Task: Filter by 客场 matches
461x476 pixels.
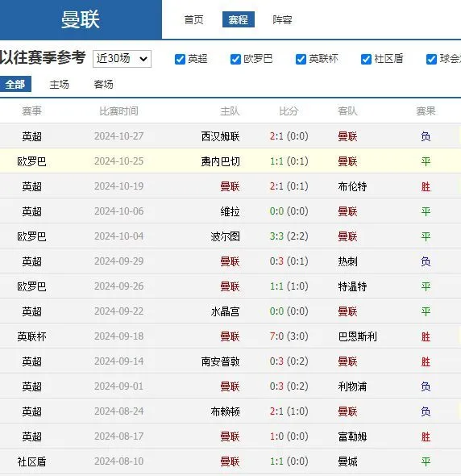Action: pos(103,85)
